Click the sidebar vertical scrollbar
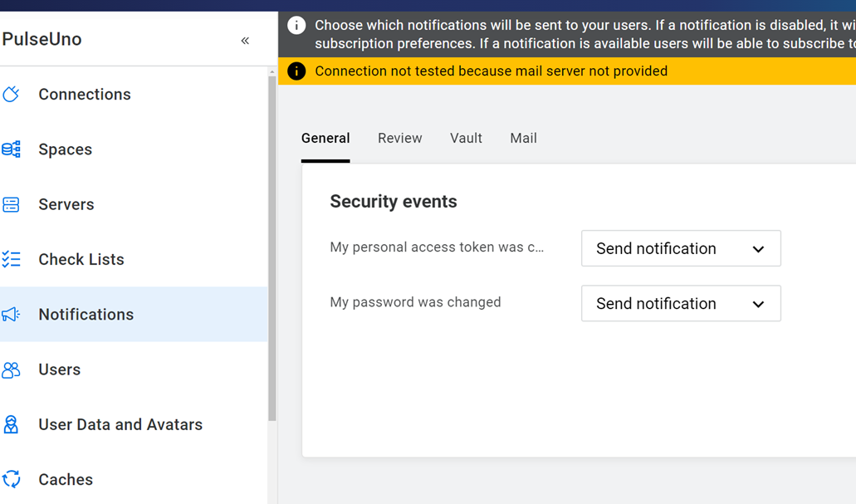Viewport: 856px width, 504px height. (272, 249)
